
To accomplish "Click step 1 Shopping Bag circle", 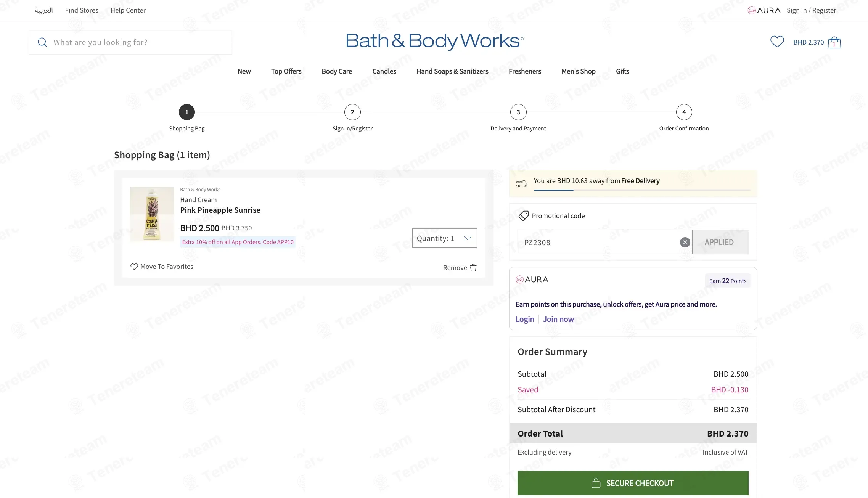I will [187, 112].
